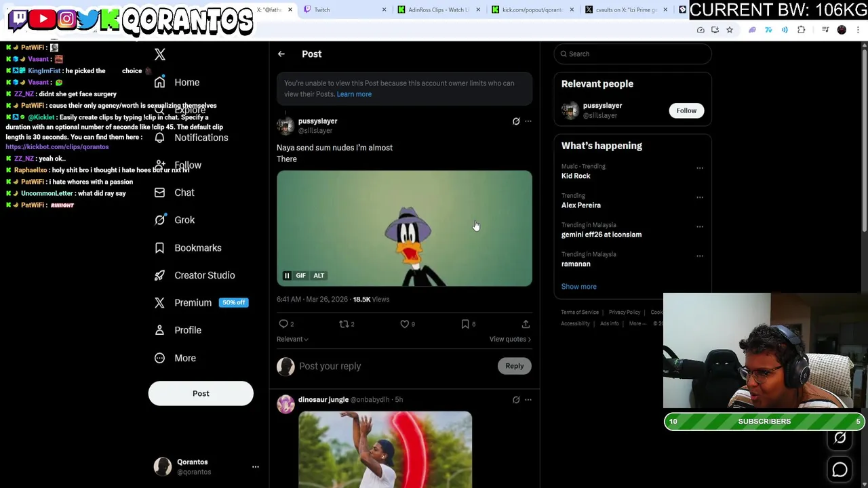Screen dimensions: 868x488
Task: Click the Search box
Action: click(x=633, y=54)
